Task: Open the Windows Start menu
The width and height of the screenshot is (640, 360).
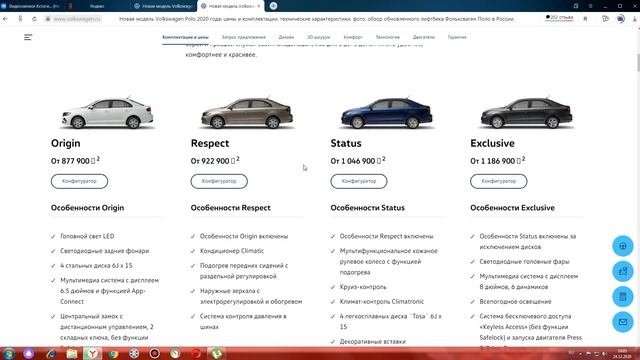Action: 8,353
